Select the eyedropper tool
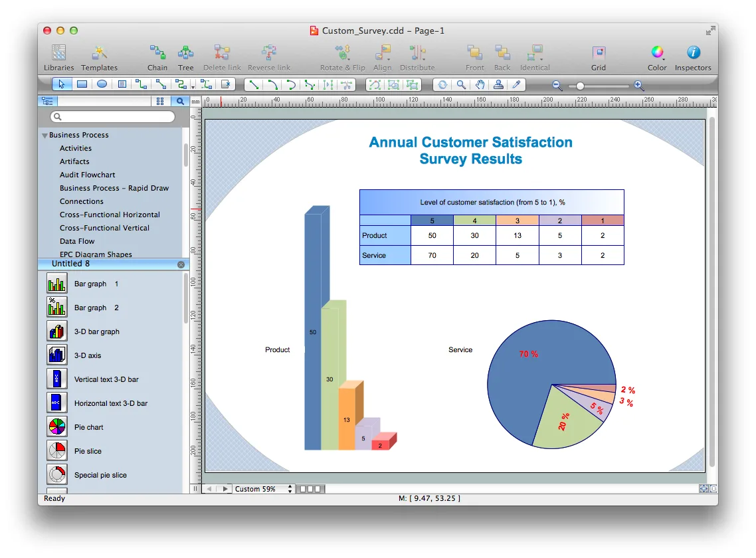 516,85
